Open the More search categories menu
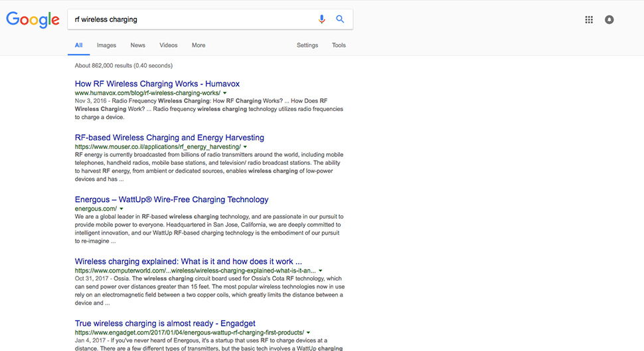 click(199, 45)
